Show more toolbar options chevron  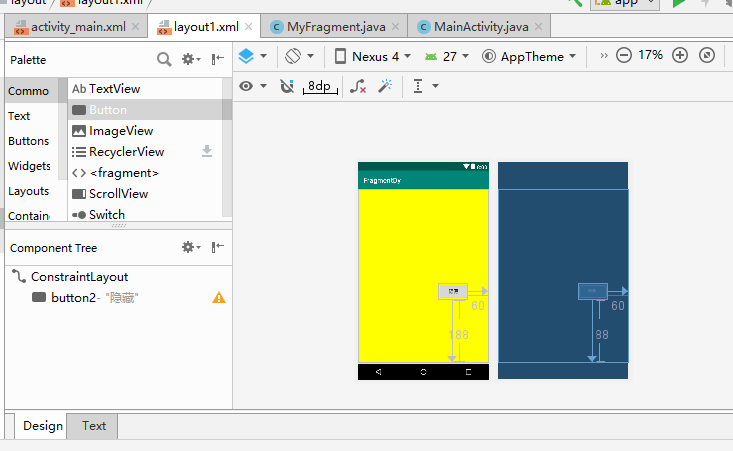click(x=604, y=56)
